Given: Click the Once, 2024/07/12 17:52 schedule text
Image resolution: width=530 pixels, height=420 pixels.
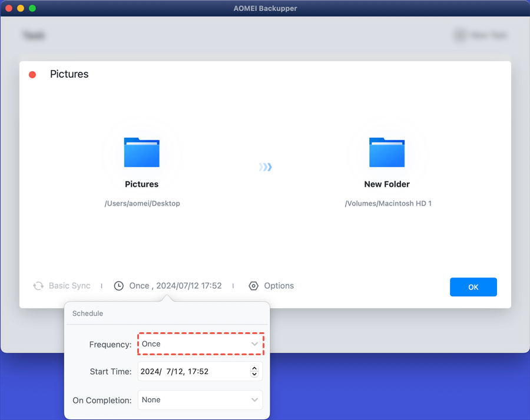Looking at the screenshot, I should tap(175, 286).
